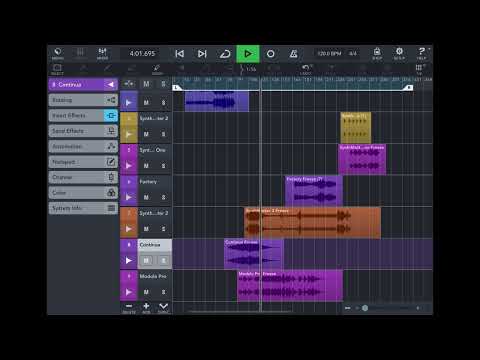Image resolution: width=480 pixels, height=360 pixels.
Task: Tap the arrow icon on the Modula Pro track
Action: tap(129, 292)
